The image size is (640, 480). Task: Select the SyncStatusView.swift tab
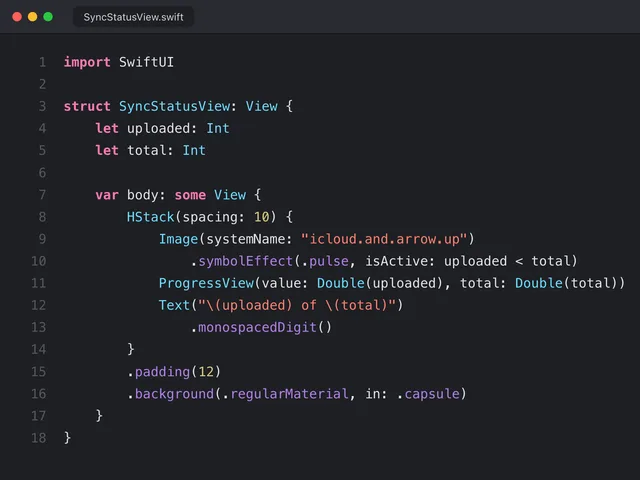tap(133, 17)
